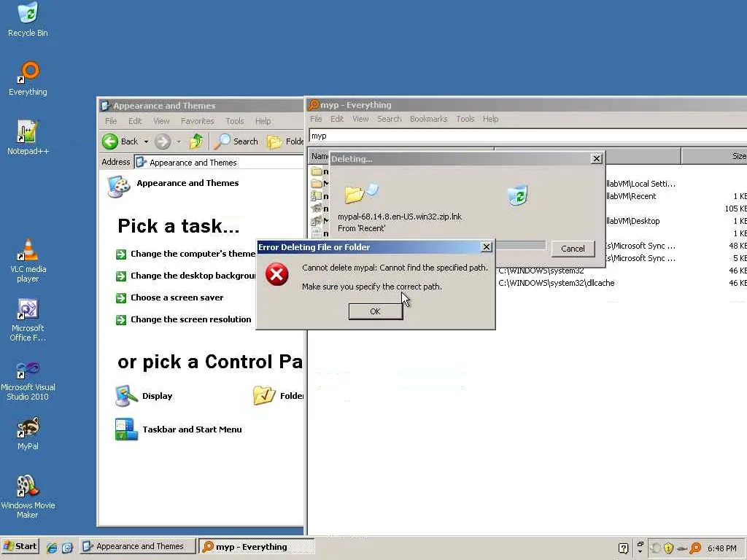This screenshot has height=560, width=747.
Task: Select the Windows Movie Maker desktop icon
Action: click(28, 497)
